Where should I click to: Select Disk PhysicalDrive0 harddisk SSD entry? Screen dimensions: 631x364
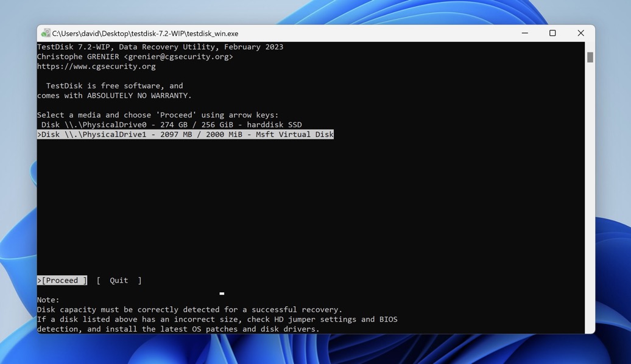tap(171, 125)
